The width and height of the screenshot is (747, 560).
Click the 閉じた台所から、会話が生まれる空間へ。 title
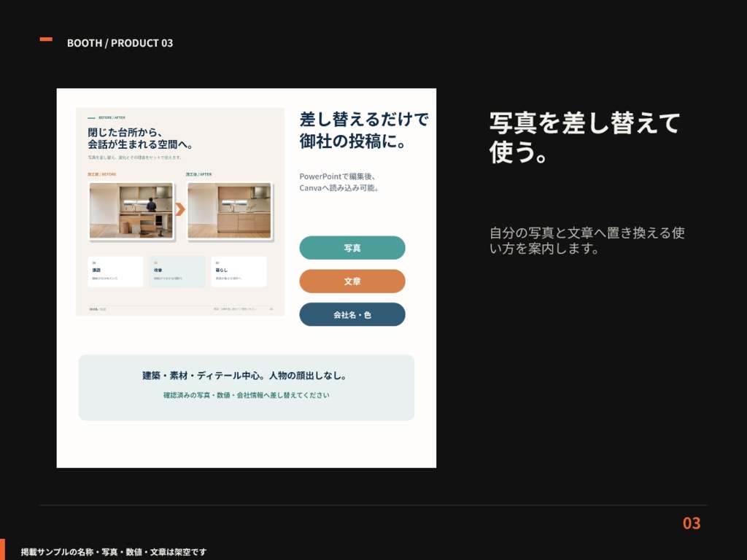pyautogui.click(x=139, y=138)
